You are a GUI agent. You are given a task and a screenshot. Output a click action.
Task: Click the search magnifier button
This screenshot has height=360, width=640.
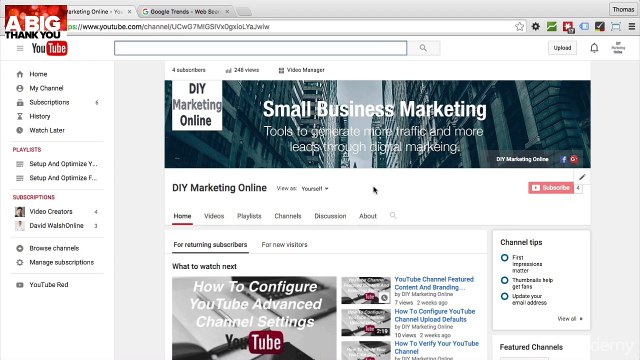click(423, 48)
